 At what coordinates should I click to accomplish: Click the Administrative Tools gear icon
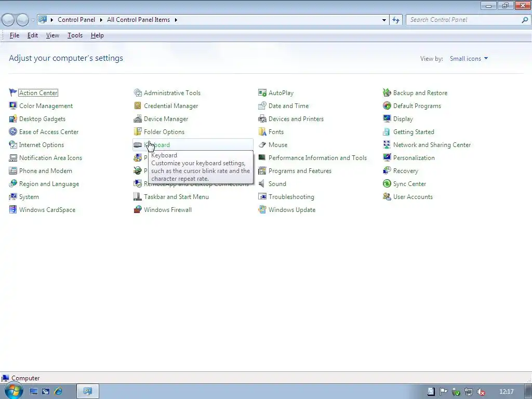point(137,92)
